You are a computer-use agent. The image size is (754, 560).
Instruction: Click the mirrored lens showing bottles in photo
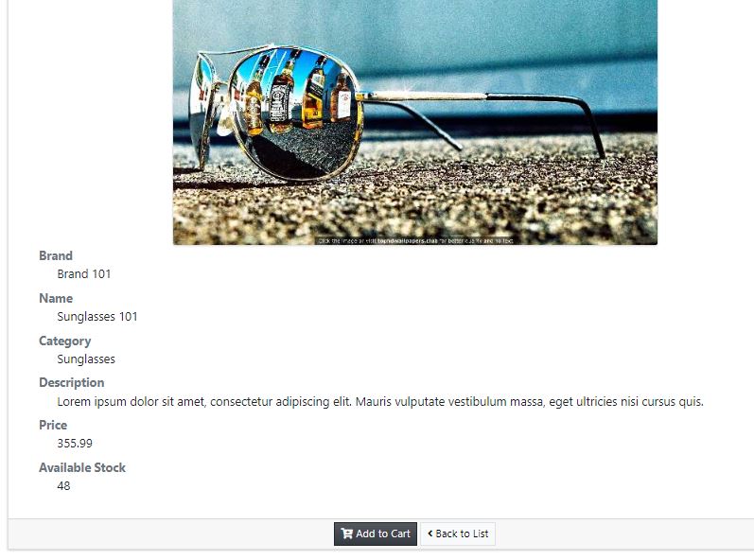click(296, 113)
